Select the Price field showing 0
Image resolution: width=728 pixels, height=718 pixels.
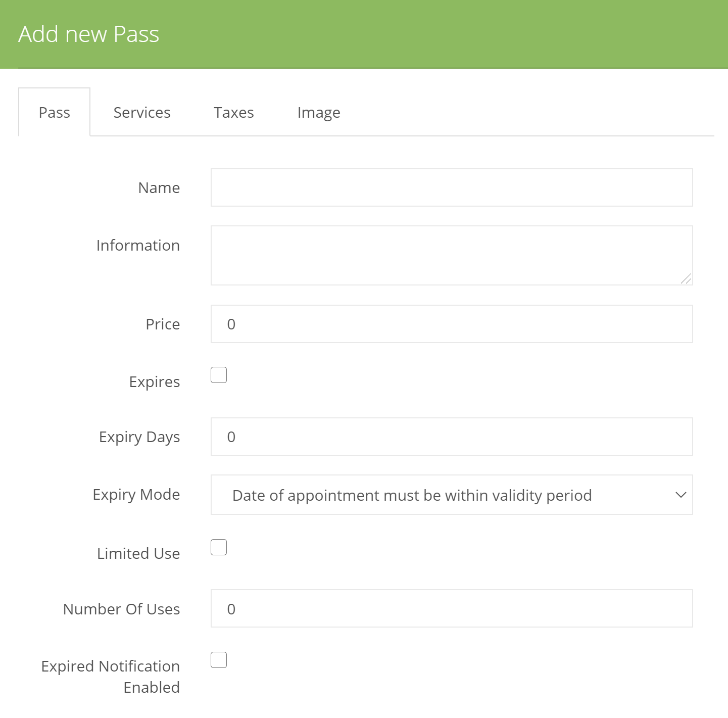click(x=452, y=324)
